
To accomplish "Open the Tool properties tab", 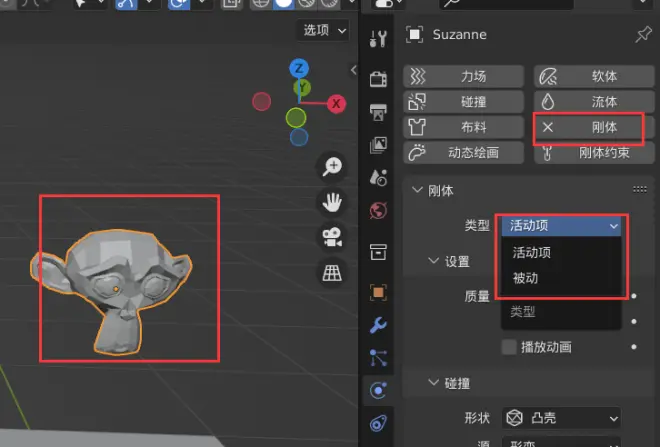I will click(x=378, y=38).
